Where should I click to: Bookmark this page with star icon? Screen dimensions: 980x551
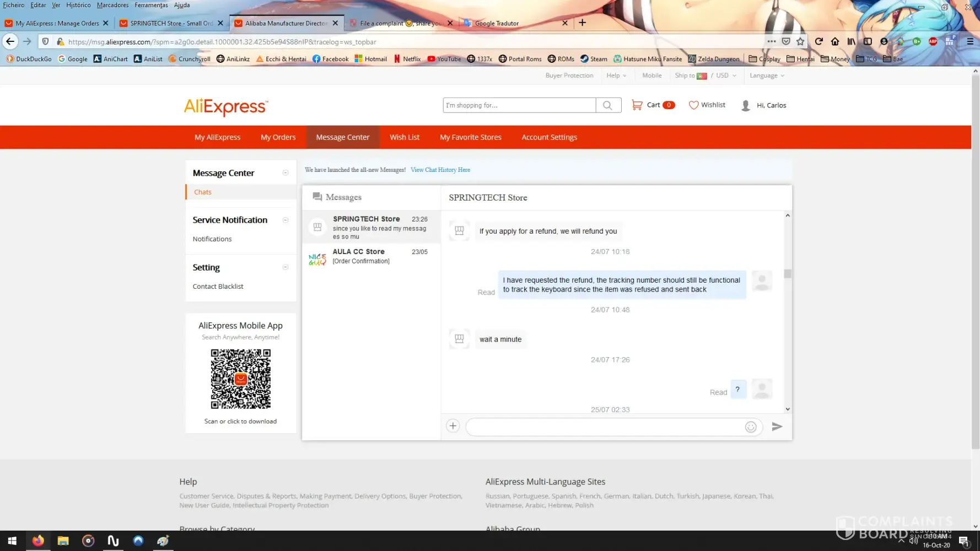click(800, 41)
